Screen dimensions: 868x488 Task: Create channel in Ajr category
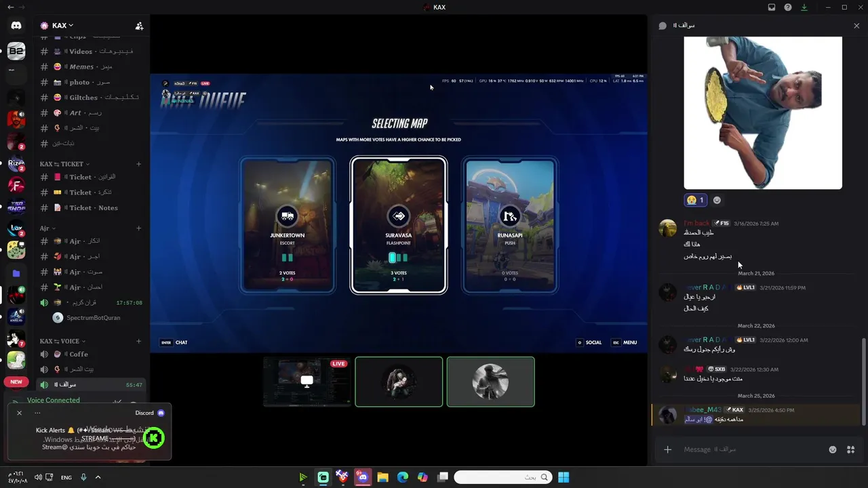(x=139, y=228)
